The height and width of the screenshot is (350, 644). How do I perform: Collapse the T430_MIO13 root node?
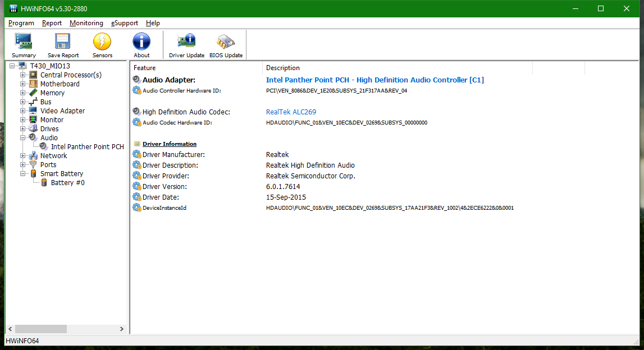(x=12, y=66)
